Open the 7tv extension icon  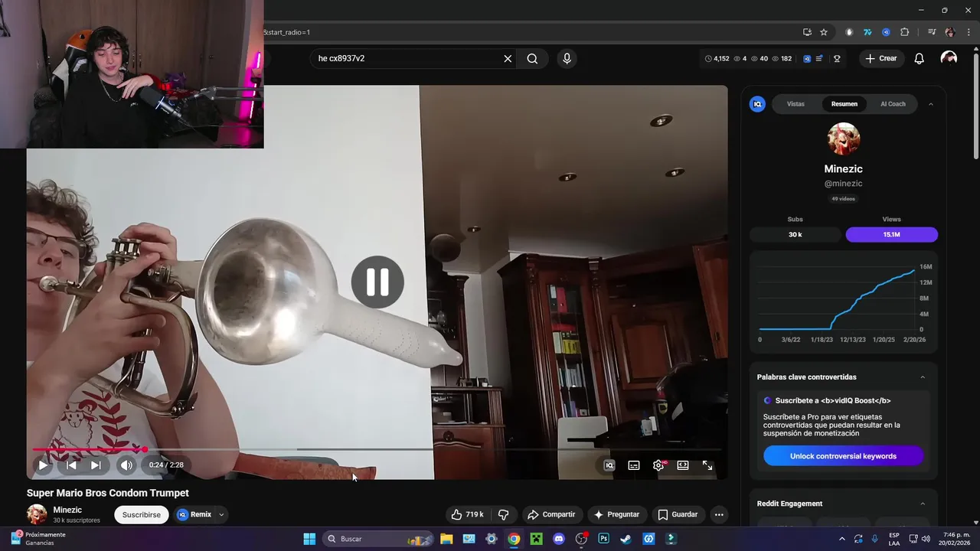tap(867, 32)
